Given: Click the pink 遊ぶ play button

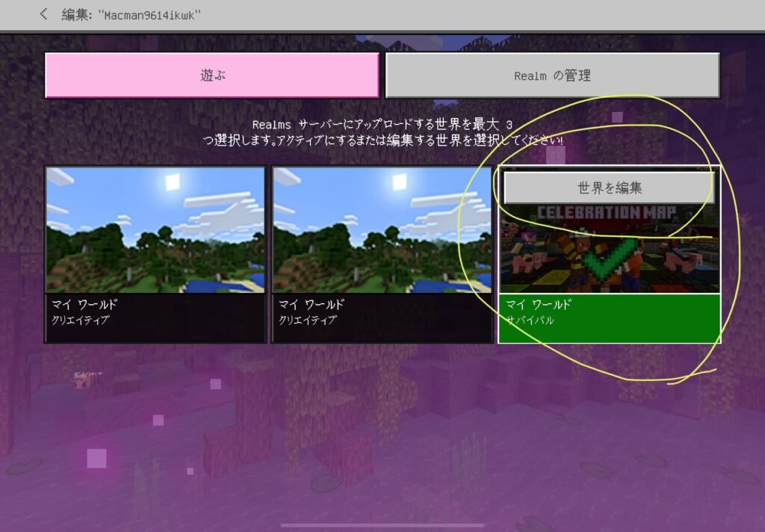Looking at the screenshot, I should [x=212, y=75].
